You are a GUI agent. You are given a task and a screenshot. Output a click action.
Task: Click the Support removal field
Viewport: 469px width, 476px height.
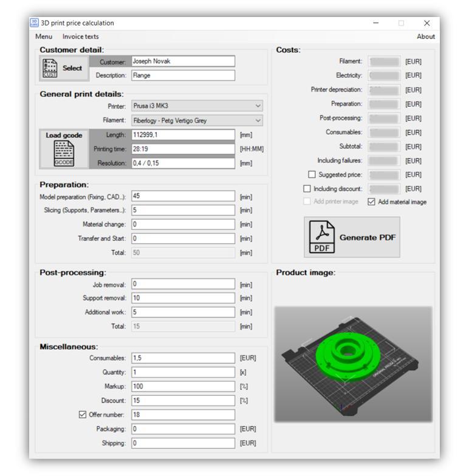pos(183,298)
